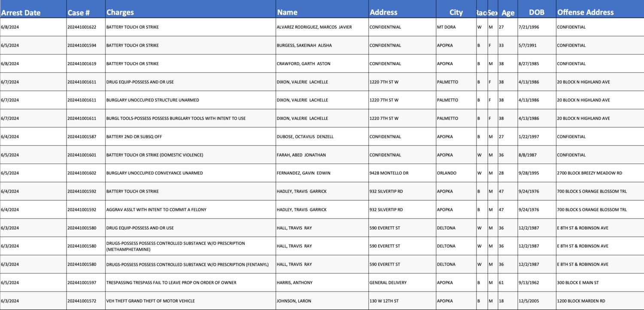Screen dimensions: 644x310
Task: Click name JOHNSON, LARON
Action: coord(294,301)
